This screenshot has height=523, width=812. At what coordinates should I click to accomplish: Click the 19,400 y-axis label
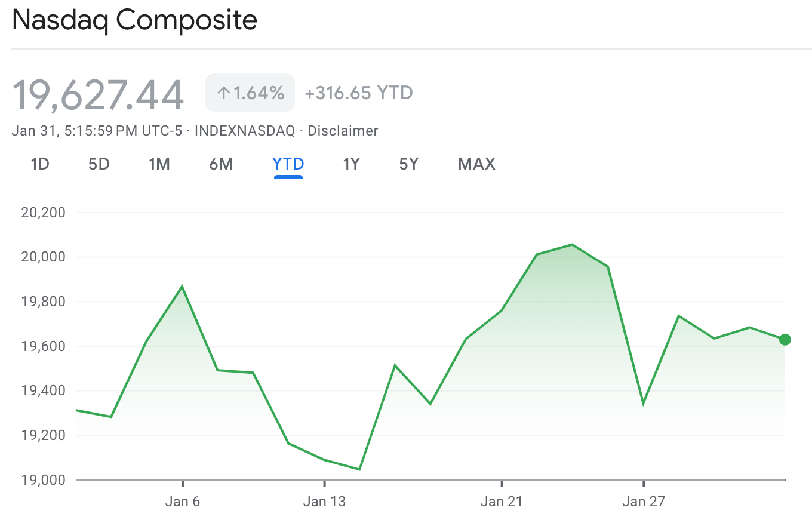(x=43, y=391)
